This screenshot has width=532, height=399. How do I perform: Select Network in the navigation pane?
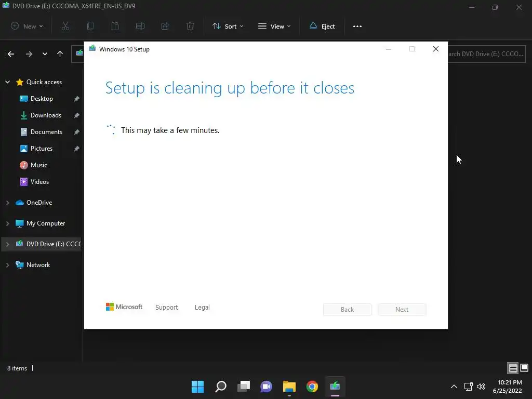[x=38, y=264]
